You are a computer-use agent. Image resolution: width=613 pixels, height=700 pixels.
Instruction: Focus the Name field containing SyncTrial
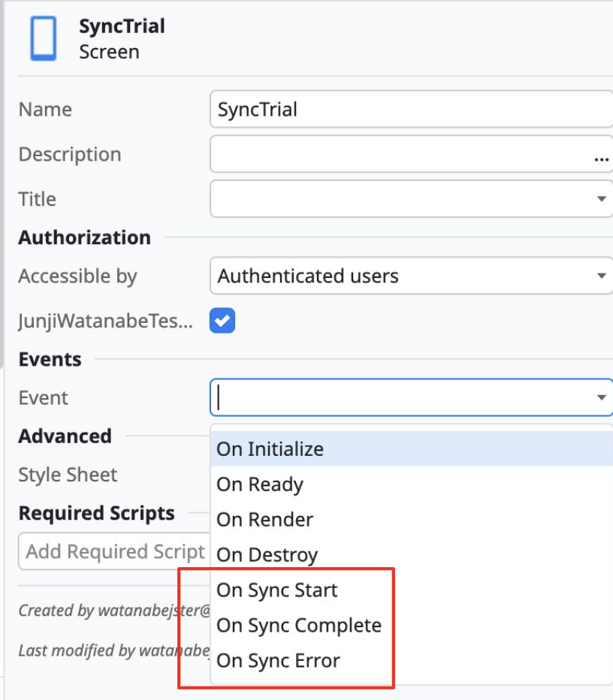point(411,110)
